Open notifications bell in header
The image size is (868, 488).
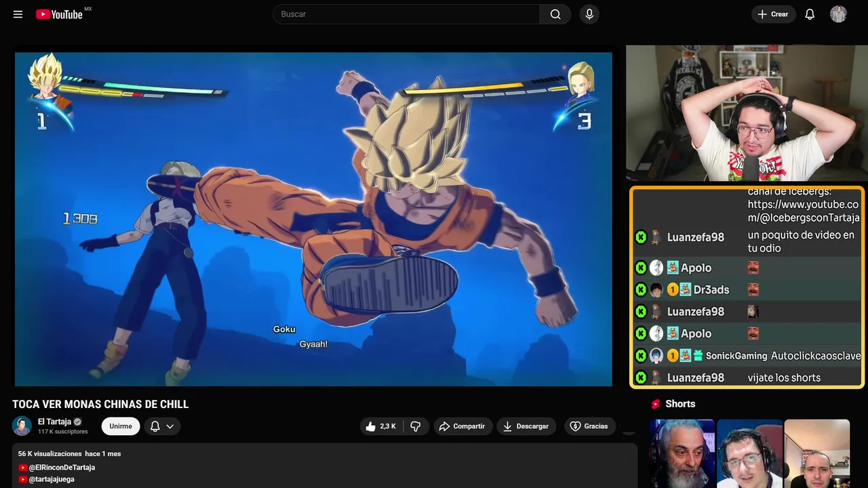810,14
